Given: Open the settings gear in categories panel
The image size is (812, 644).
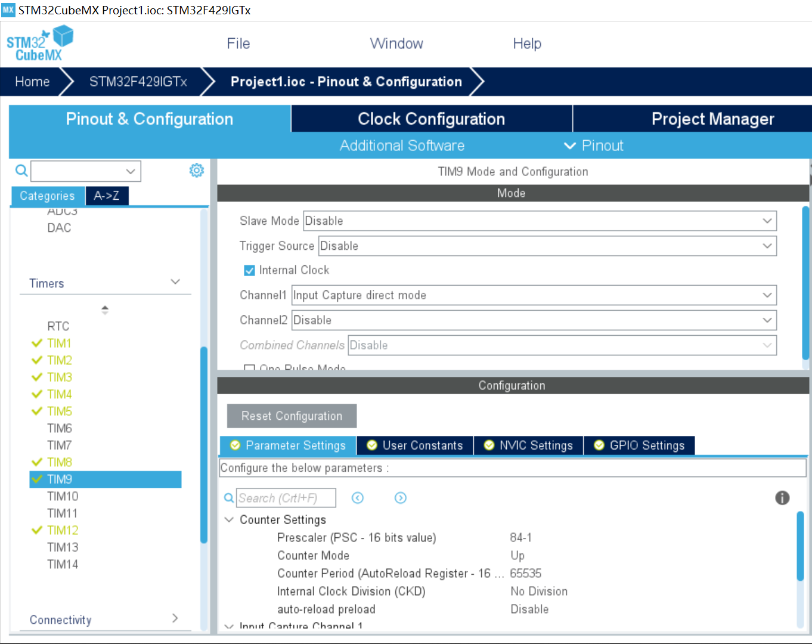Looking at the screenshot, I should tap(196, 171).
